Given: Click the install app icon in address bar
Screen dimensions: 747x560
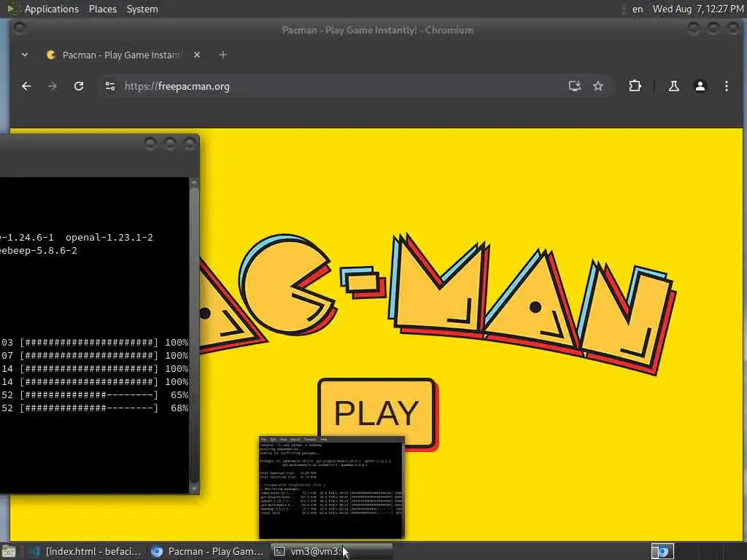Looking at the screenshot, I should pos(575,86).
